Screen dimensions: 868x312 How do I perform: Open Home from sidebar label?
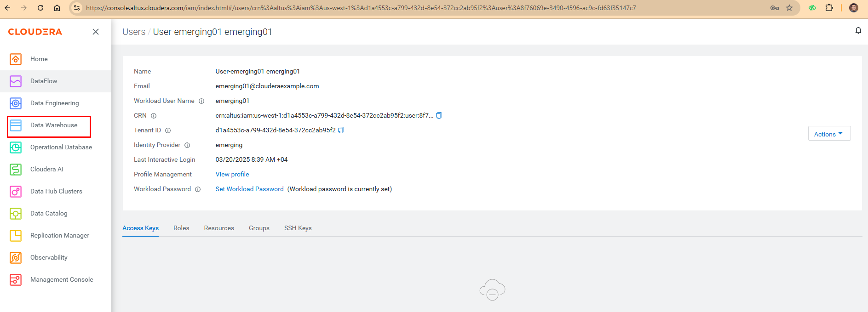39,59
